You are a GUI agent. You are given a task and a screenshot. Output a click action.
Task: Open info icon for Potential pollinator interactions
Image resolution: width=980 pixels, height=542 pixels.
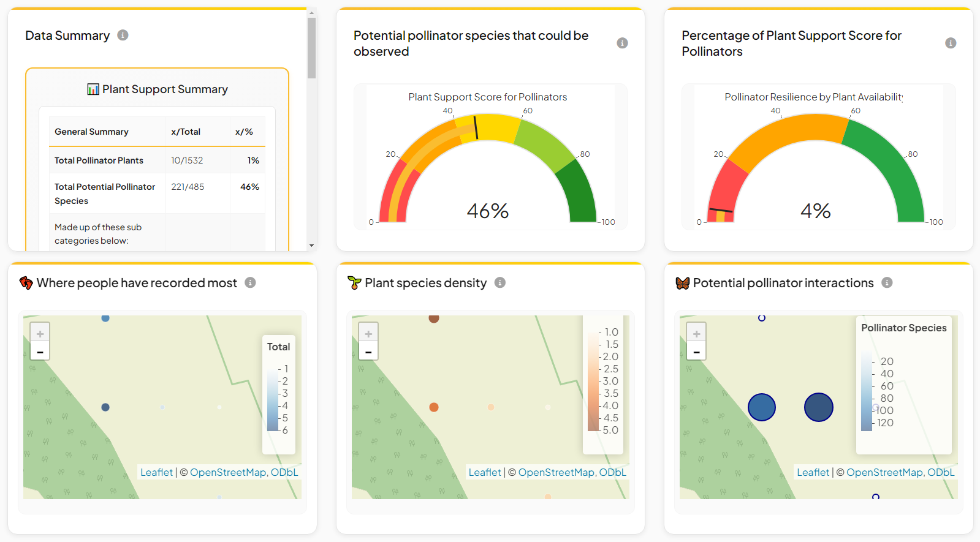pos(887,282)
